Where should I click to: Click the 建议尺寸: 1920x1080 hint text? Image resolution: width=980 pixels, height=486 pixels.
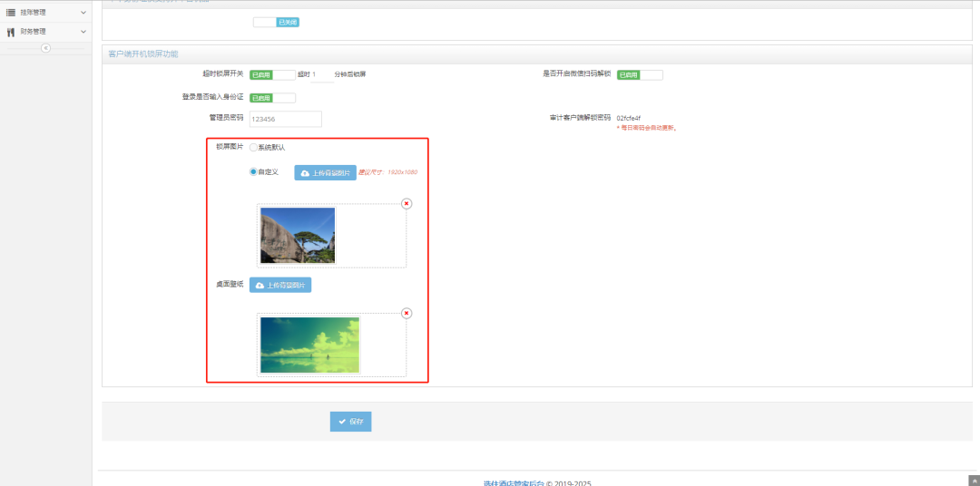click(x=387, y=172)
